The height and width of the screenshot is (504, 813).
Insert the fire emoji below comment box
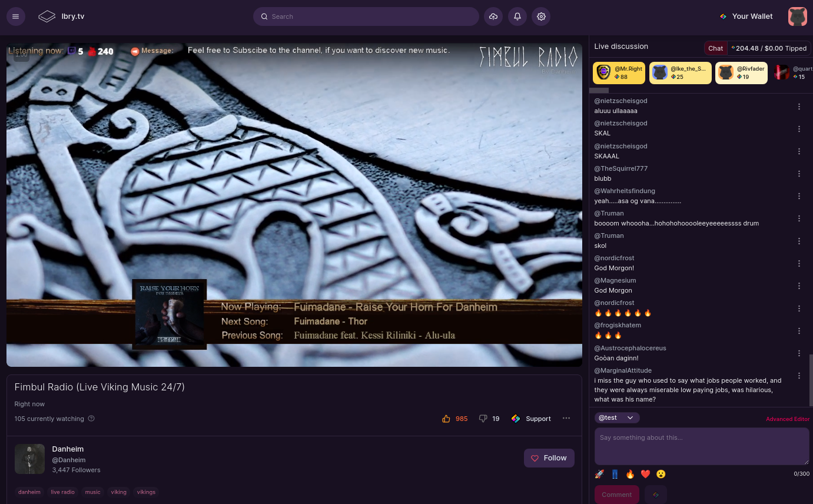(630, 474)
